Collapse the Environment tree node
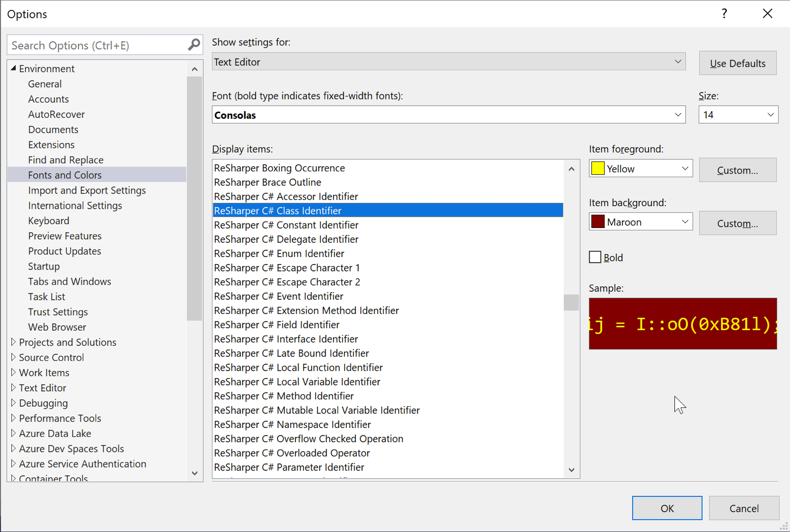 pos(13,68)
